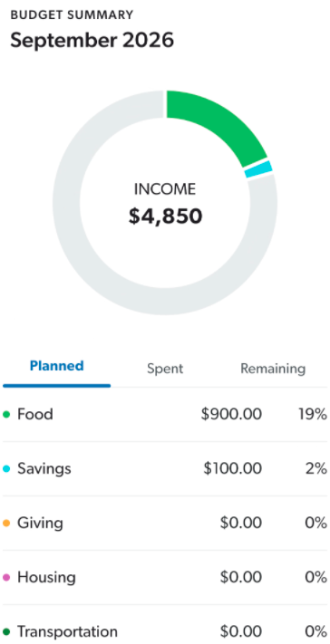
Task: Open the Food budget row
Action: [165, 415]
